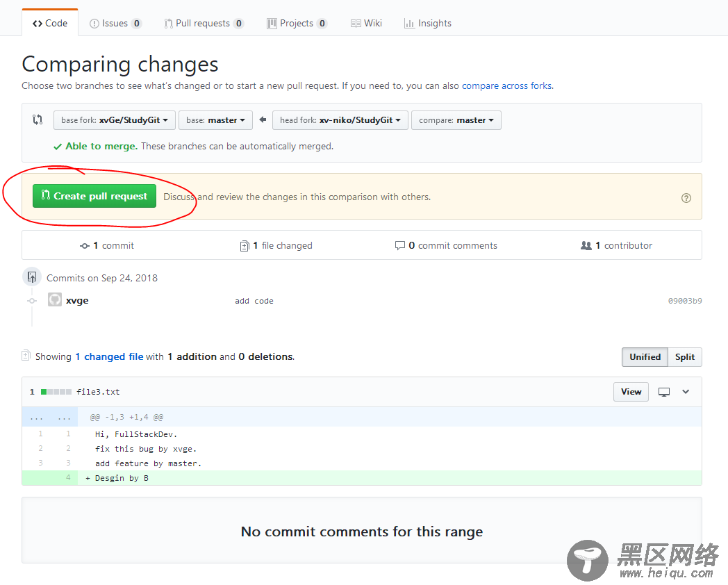Image resolution: width=728 pixels, height=585 pixels.
Task: Click the help question mark icon
Action: (x=686, y=197)
